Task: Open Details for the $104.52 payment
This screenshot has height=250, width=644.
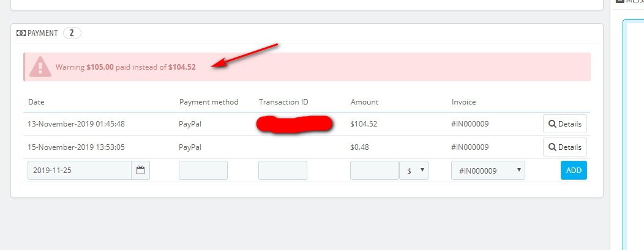Action: [564, 124]
